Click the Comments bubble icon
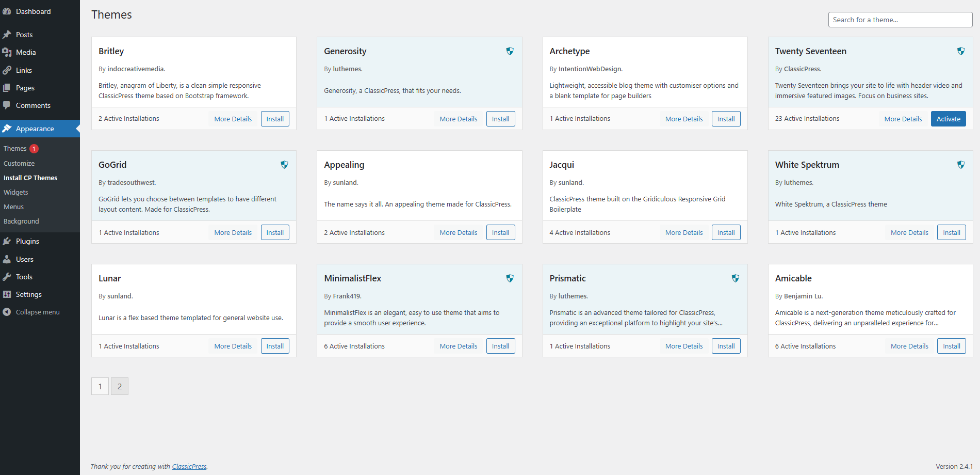Viewport: 980px width, 475px height. tap(7, 105)
